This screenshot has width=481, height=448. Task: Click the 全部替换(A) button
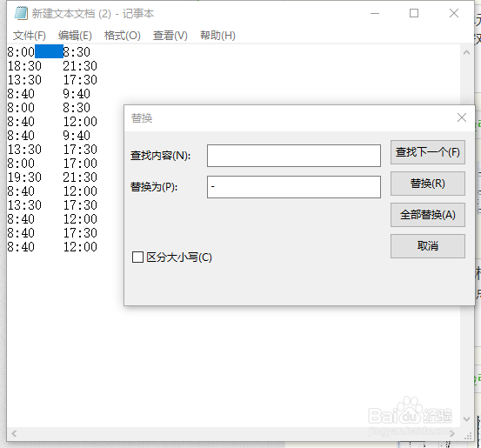(x=428, y=215)
